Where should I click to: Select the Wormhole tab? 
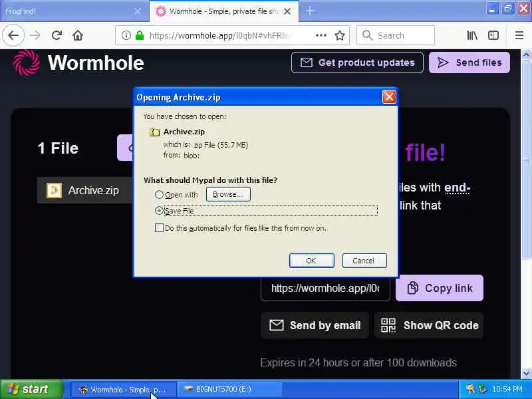point(224,11)
